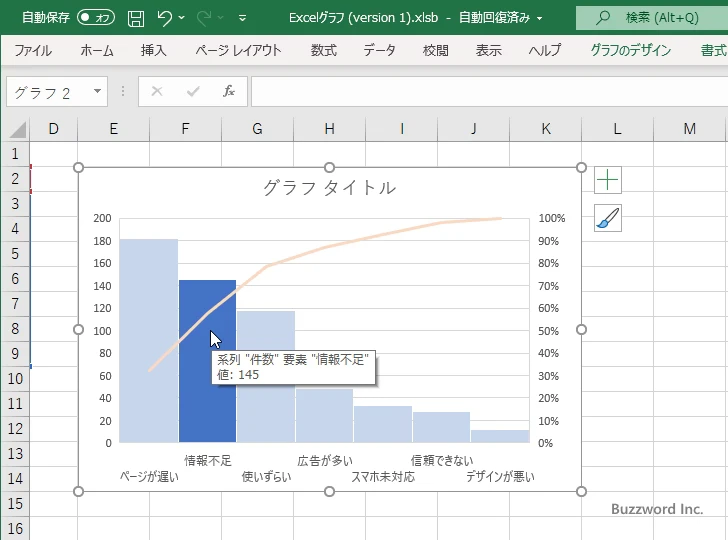Viewport: 728px width, 540px height.
Task: Expand the Name Box dropdown arrow
Action: (98, 91)
